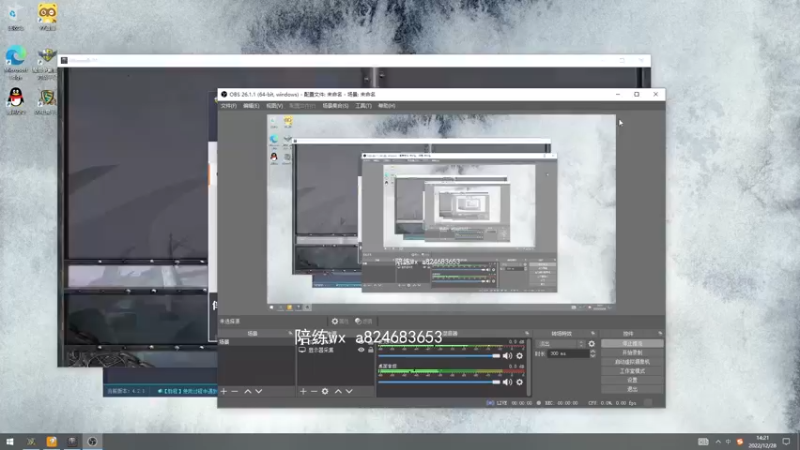Viewport: 800px width, 450px height.
Task: Open the winged emblem desktop shortcut
Action: click(x=46, y=62)
